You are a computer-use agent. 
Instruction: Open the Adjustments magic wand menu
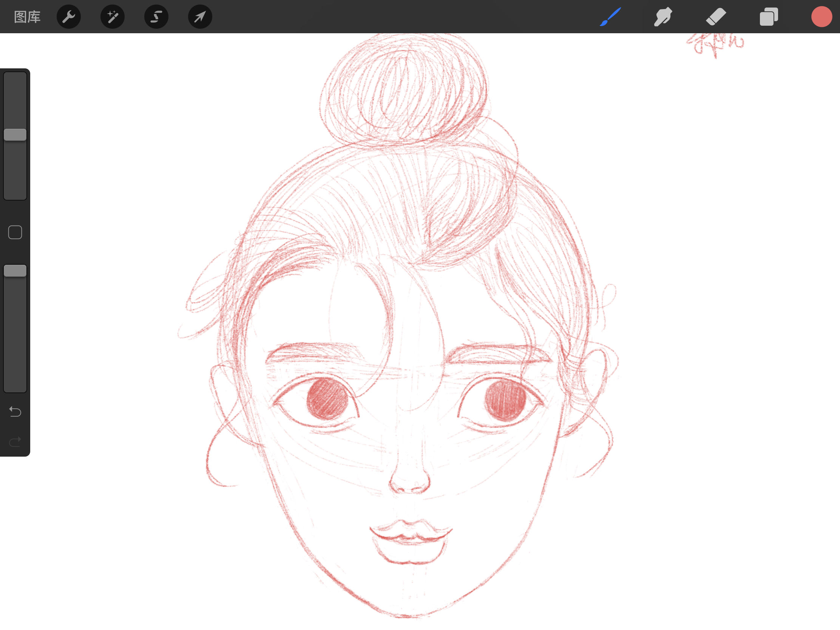pyautogui.click(x=113, y=17)
